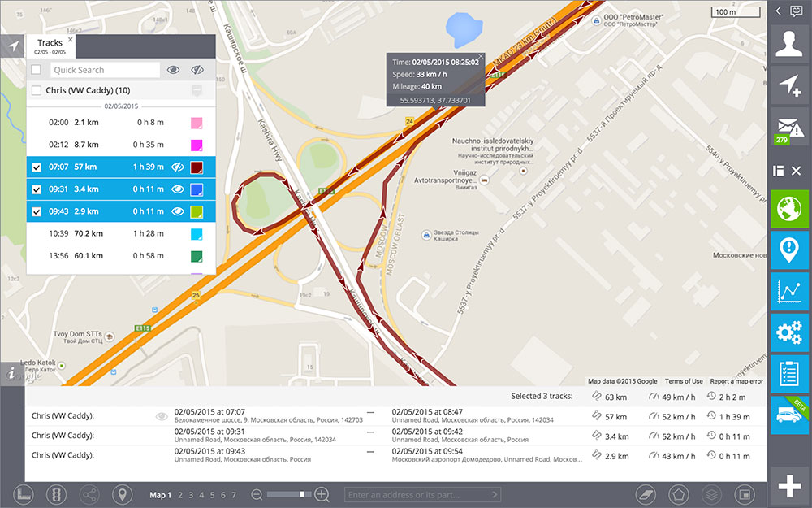Open the chart graph icon in sidebar
Screen dimensions: 812x508
pos(789,291)
